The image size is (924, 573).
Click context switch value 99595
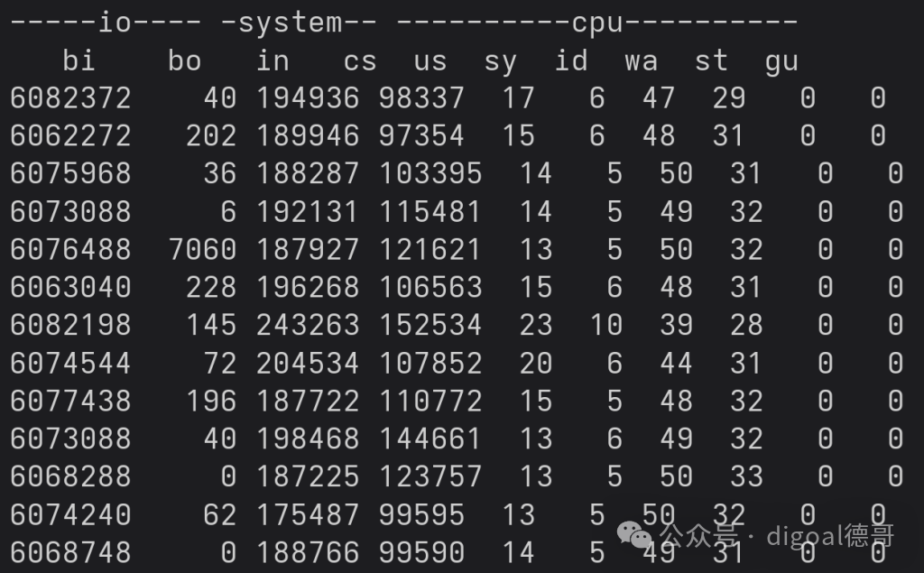coord(422,514)
